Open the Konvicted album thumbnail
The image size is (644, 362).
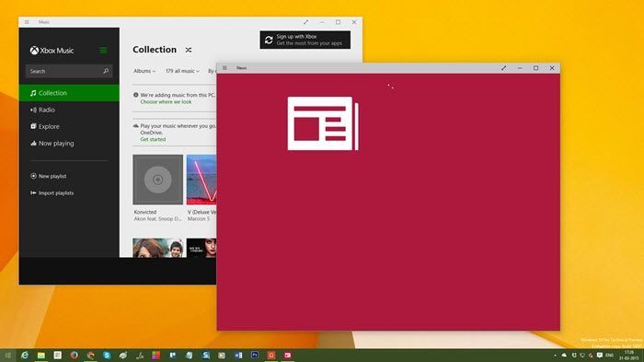157,180
